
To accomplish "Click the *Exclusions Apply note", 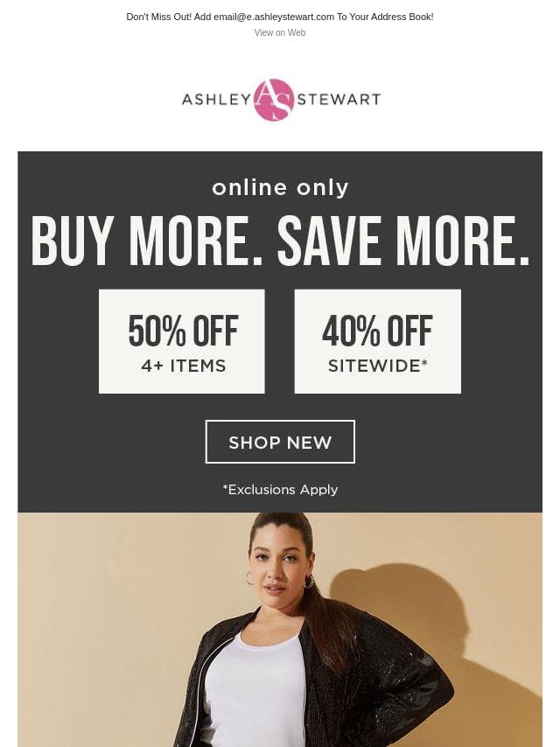I will [280, 489].
